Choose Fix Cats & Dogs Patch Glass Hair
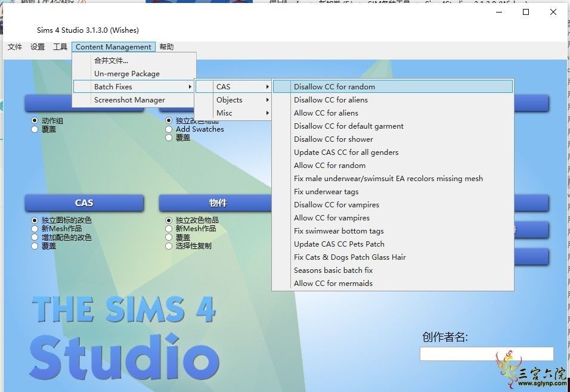 pos(393,257)
